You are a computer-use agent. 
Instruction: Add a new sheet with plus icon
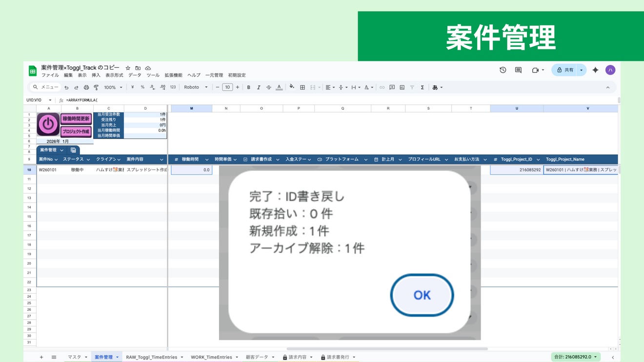coord(41,357)
